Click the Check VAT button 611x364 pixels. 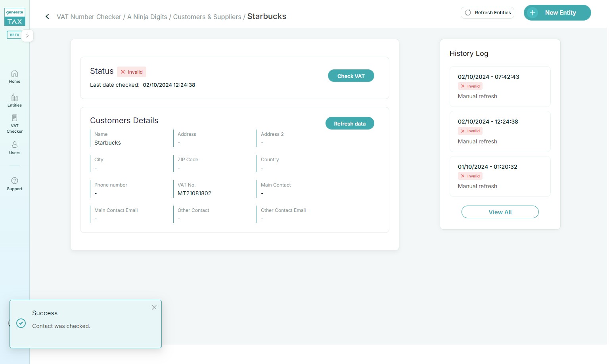[x=351, y=76]
